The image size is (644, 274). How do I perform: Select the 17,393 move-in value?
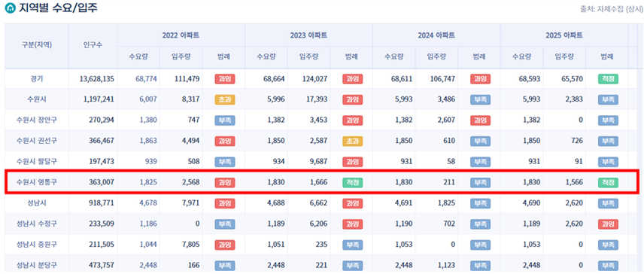tap(317, 99)
